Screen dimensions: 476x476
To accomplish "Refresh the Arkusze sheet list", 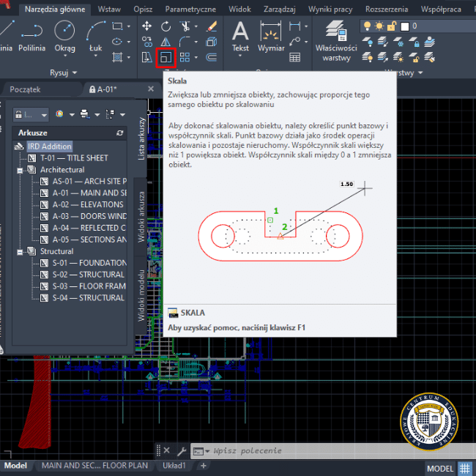I will (x=120, y=133).
